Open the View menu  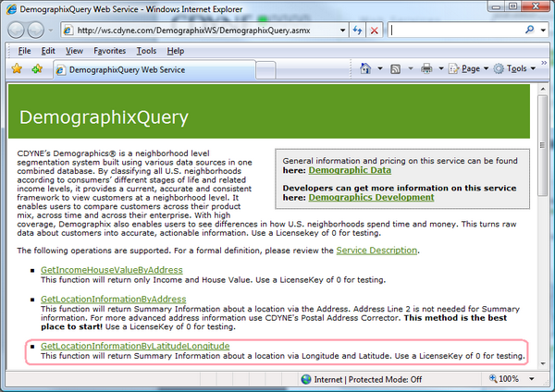[74, 51]
